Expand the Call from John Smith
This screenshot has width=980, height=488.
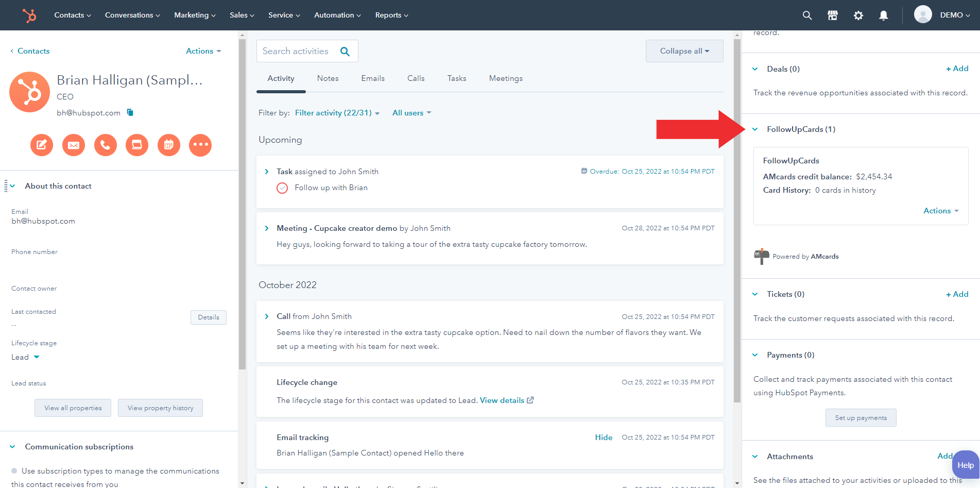pos(266,316)
